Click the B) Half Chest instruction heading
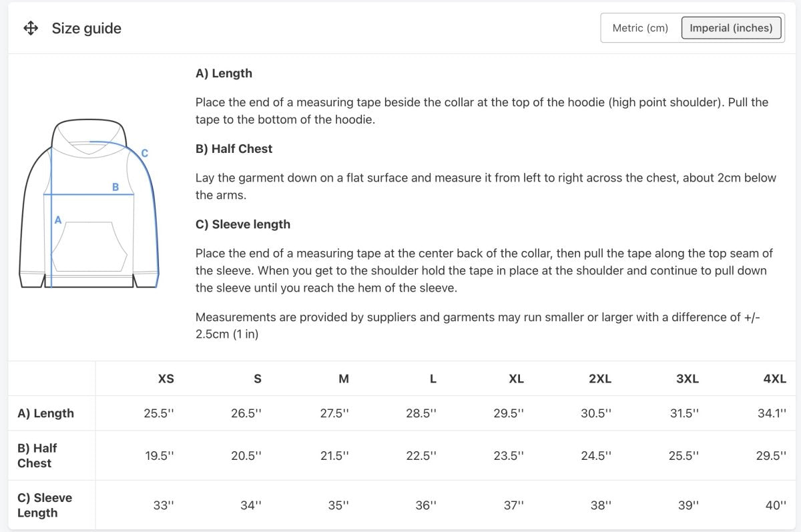Viewport: 801px width, 532px height. pos(234,149)
